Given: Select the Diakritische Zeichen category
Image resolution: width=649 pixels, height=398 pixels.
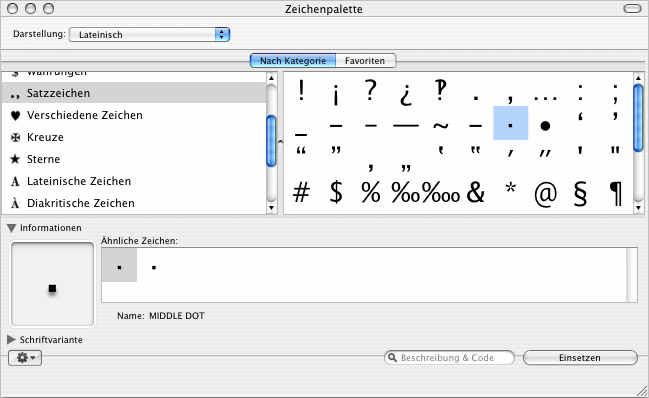Looking at the screenshot, I should 134,203.
